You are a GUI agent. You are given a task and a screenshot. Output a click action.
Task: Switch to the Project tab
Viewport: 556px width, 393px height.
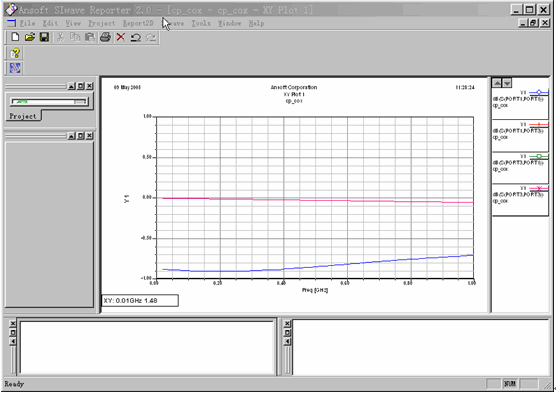coord(23,116)
